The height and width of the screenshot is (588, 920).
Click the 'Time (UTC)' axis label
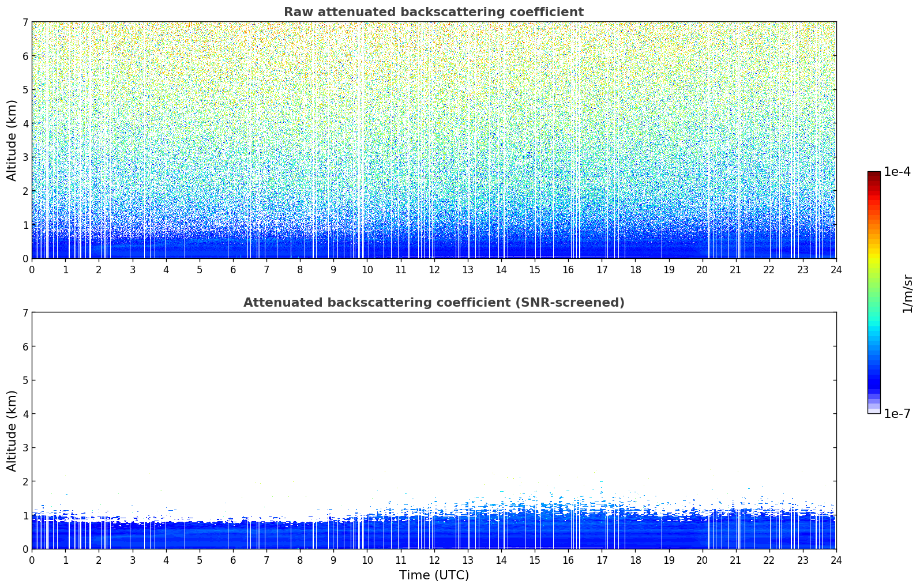click(x=434, y=575)
